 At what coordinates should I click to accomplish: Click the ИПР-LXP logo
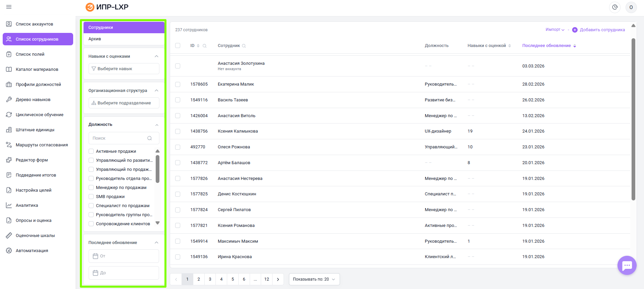coord(107,7)
